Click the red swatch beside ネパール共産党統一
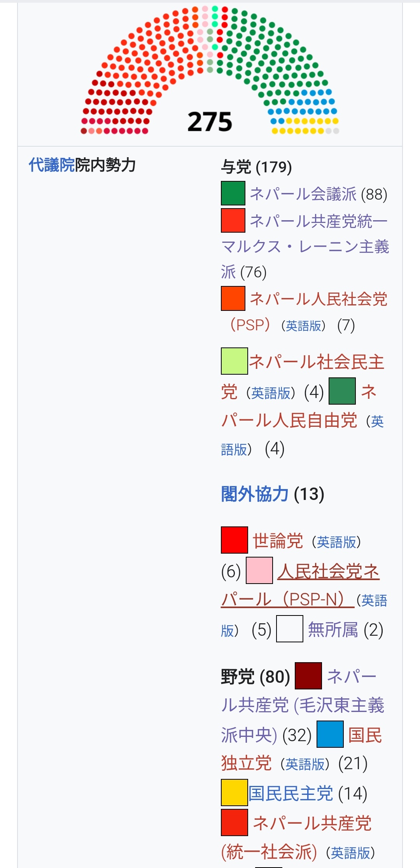This screenshot has height=868, width=420. pyautogui.click(x=233, y=220)
